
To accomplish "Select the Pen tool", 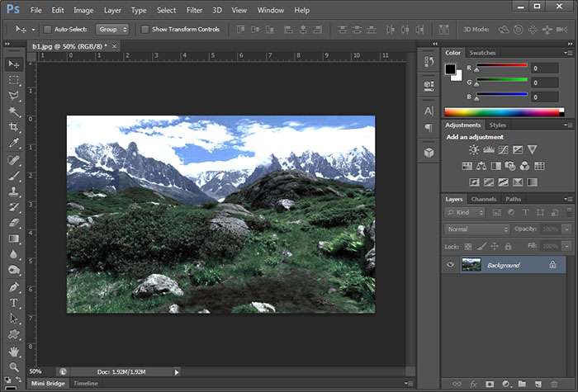I will (14, 287).
